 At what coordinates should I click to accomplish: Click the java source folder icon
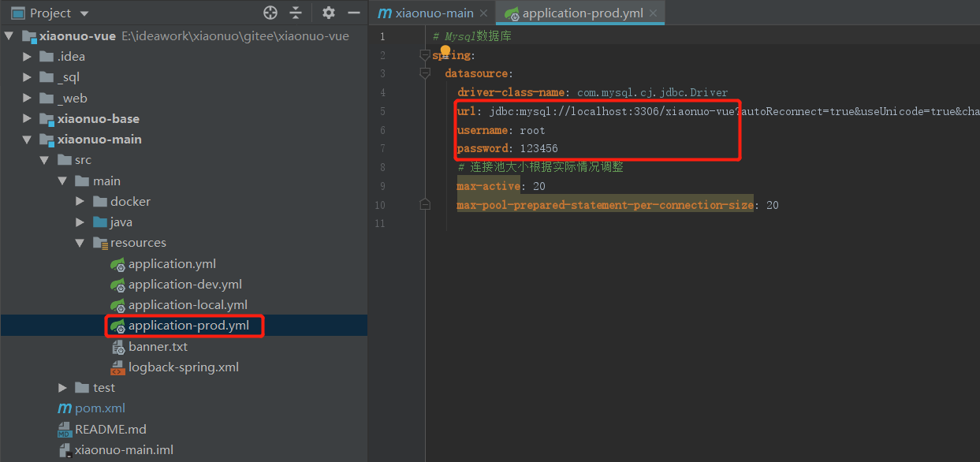tap(99, 222)
